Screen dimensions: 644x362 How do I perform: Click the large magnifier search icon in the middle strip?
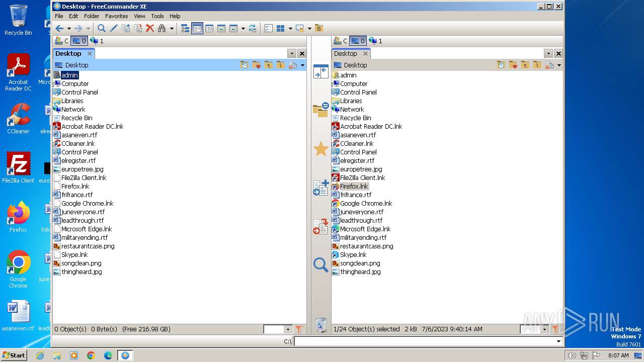point(320,264)
